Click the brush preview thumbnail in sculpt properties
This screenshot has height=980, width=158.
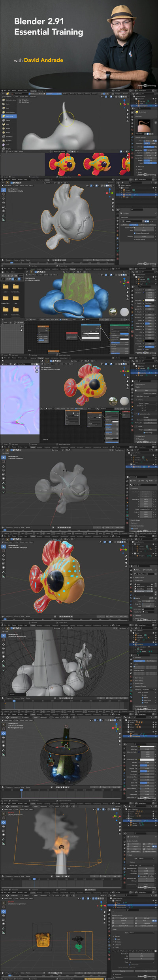pos(144,126)
